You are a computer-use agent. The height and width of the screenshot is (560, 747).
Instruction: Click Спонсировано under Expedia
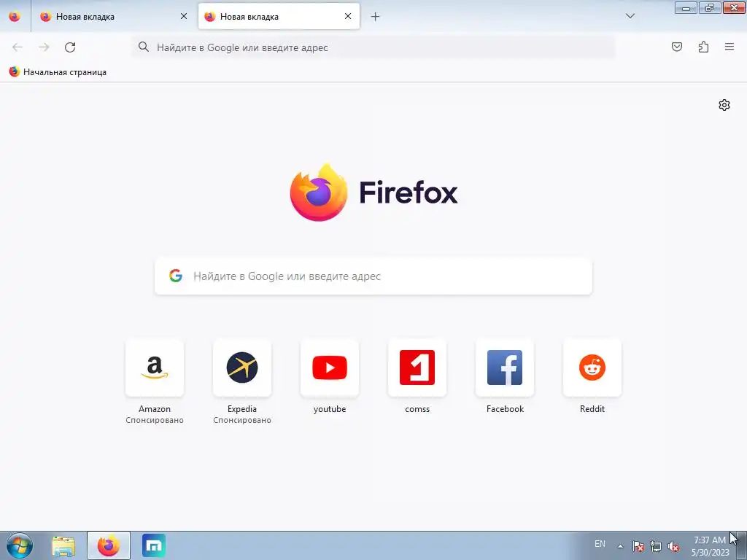(242, 420)
